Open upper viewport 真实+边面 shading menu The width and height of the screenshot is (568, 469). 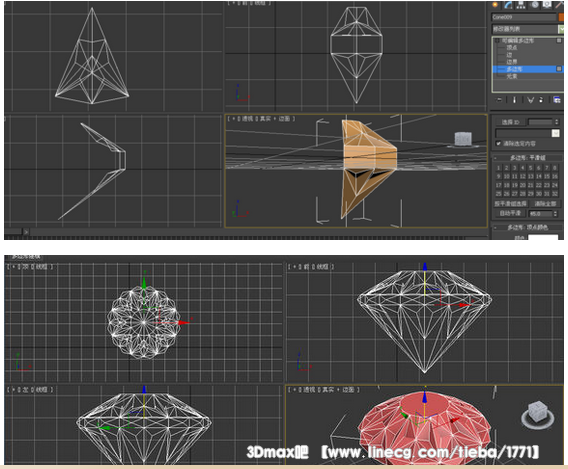(275, 119)
